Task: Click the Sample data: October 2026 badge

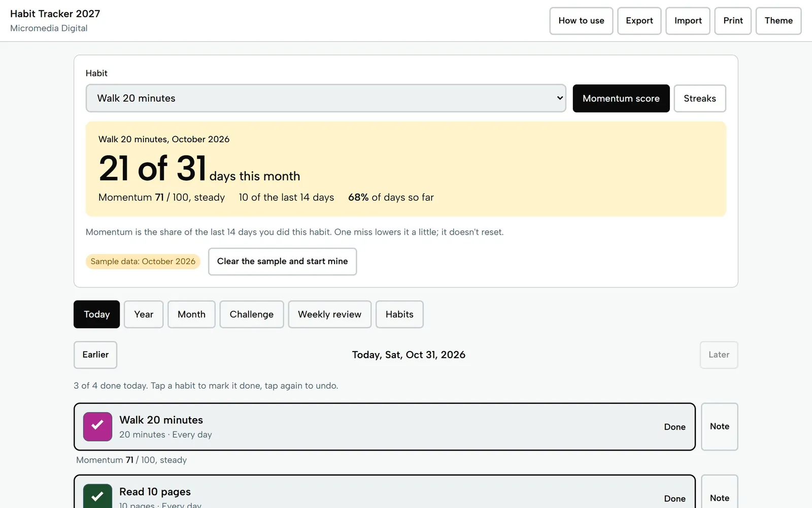Action: 143,261
